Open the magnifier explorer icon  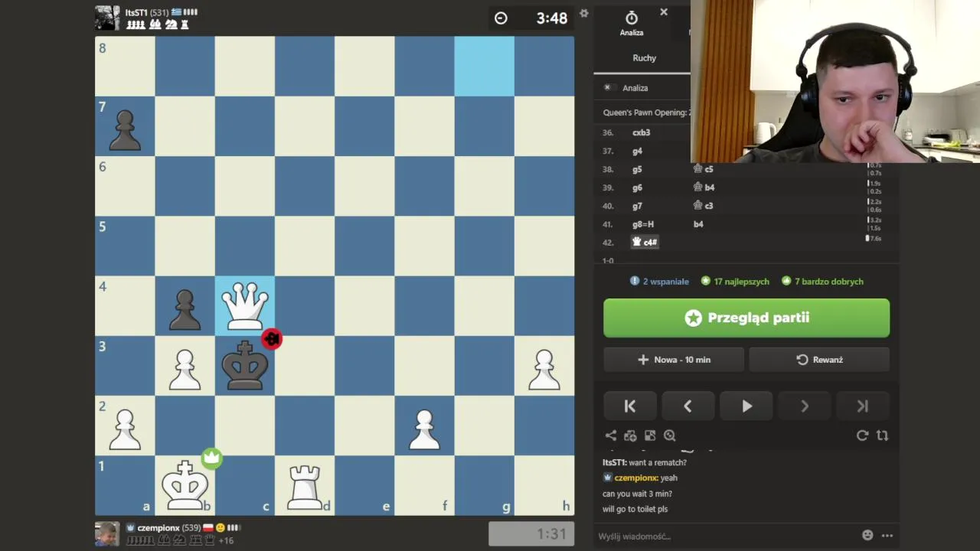pyautogui.click(x=670, y=435)
